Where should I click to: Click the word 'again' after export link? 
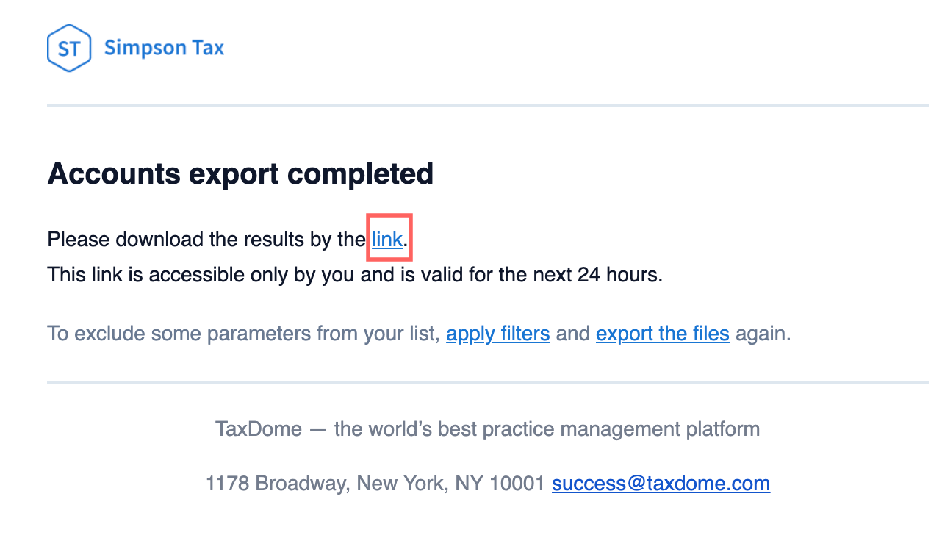761,334
